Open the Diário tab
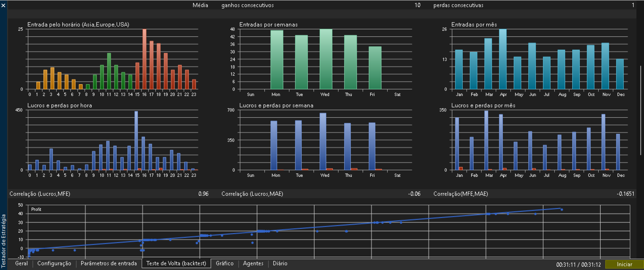The height and width of the screenshot is (270, 644). (x=280, y=263)
